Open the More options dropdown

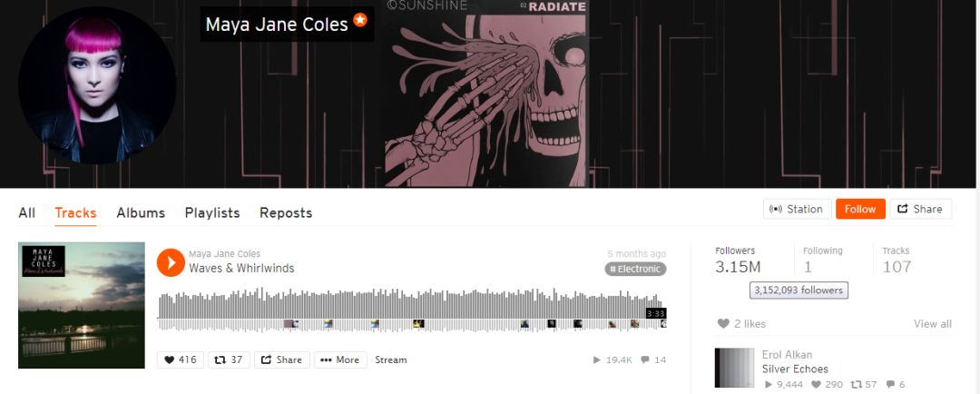click(340, 360)
